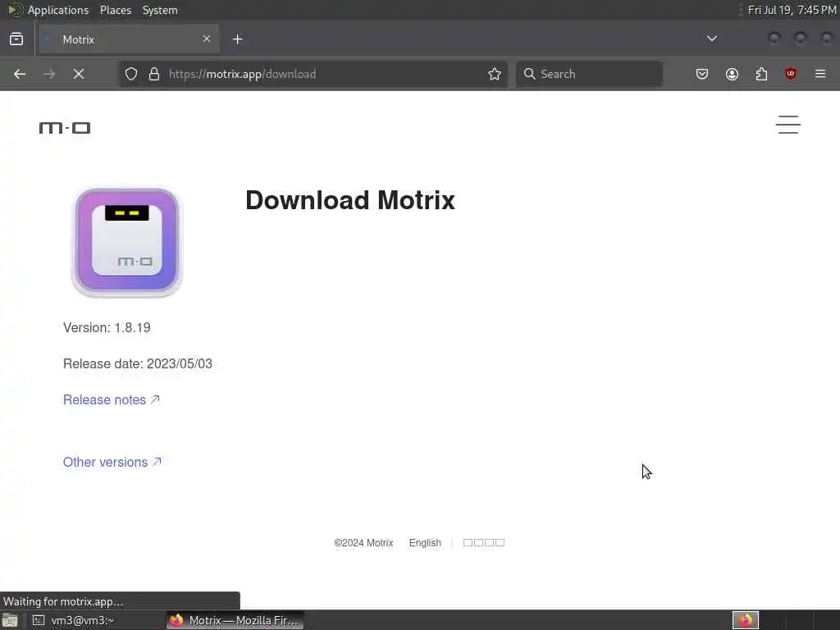Open the Release notes link
The image size is (840, 630).
(x=112, y=399)
